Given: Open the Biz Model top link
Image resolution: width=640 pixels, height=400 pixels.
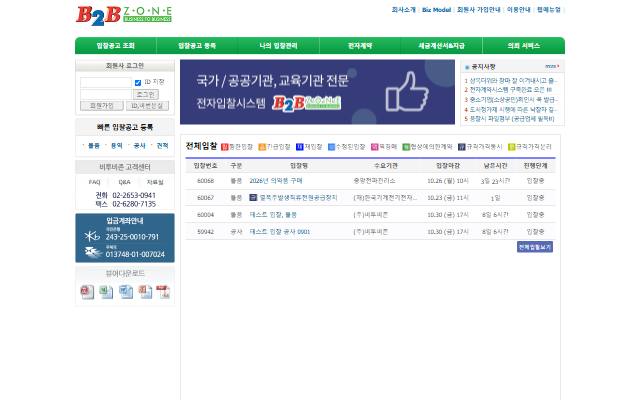Looking at the screenshot, I should pos(436,10).
